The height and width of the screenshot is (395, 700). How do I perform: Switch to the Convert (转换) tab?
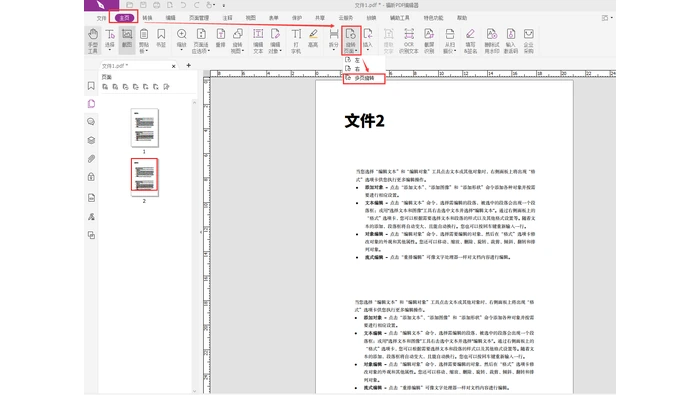(x=147, y=18)
